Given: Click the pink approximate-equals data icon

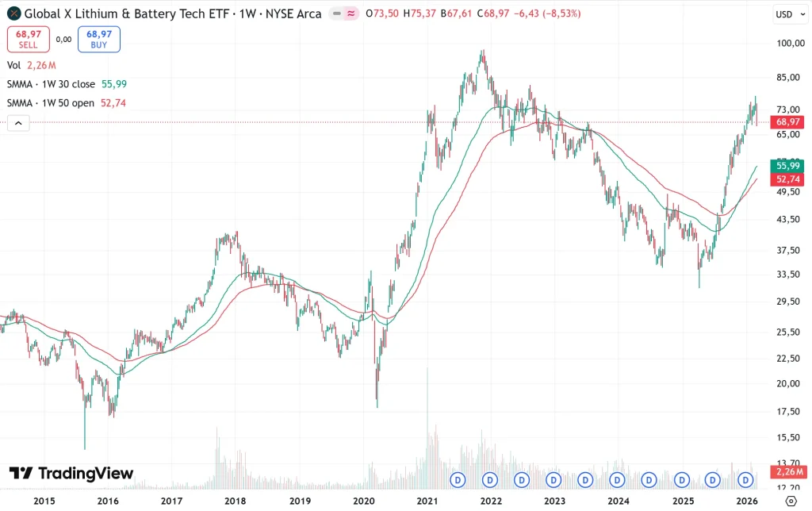Looking at the screenshot, I should 351,13.
